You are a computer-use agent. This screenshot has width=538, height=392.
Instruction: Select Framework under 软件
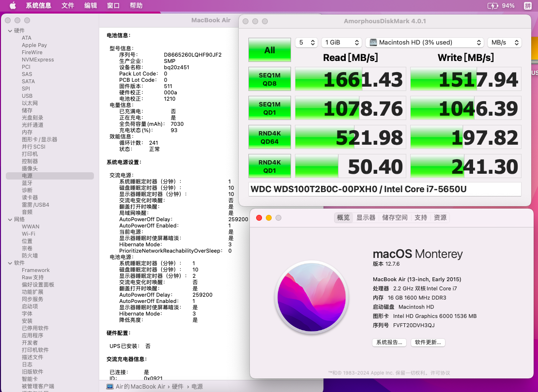(36, 270)
